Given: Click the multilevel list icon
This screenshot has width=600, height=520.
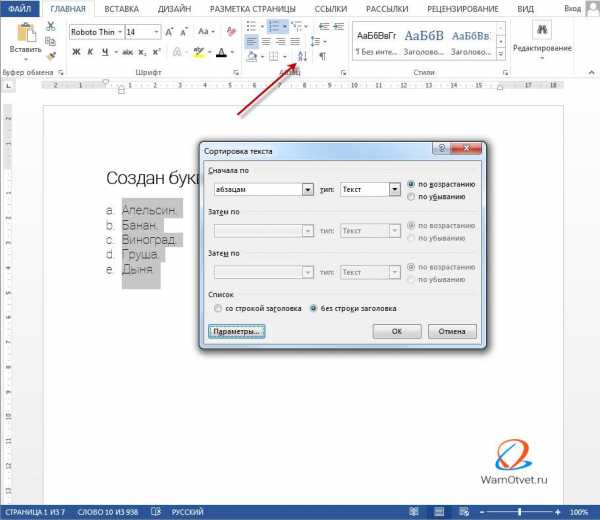Looking at the screenshot, I should (297, 26).
